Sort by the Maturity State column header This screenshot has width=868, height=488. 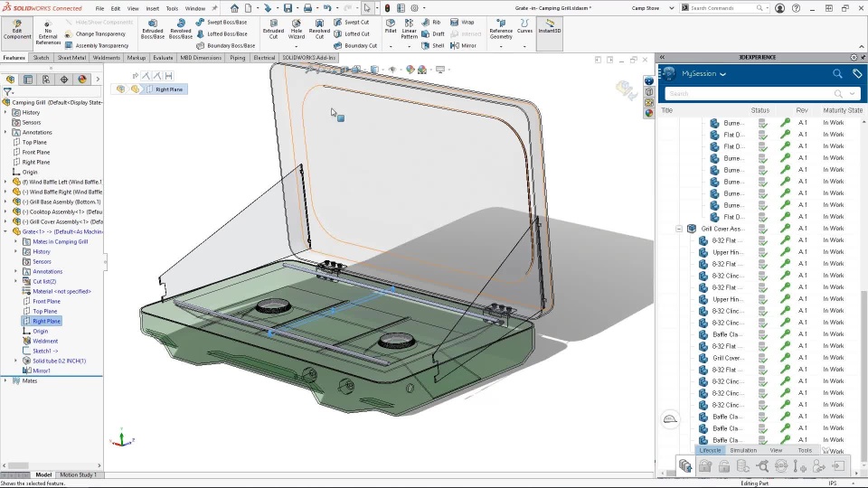(843, 110)
